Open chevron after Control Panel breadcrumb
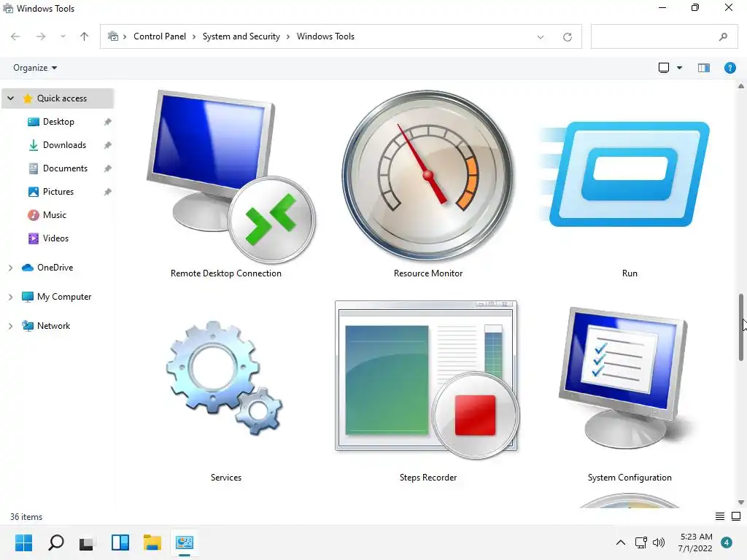The image size is (747, 560). pos(194,36)
